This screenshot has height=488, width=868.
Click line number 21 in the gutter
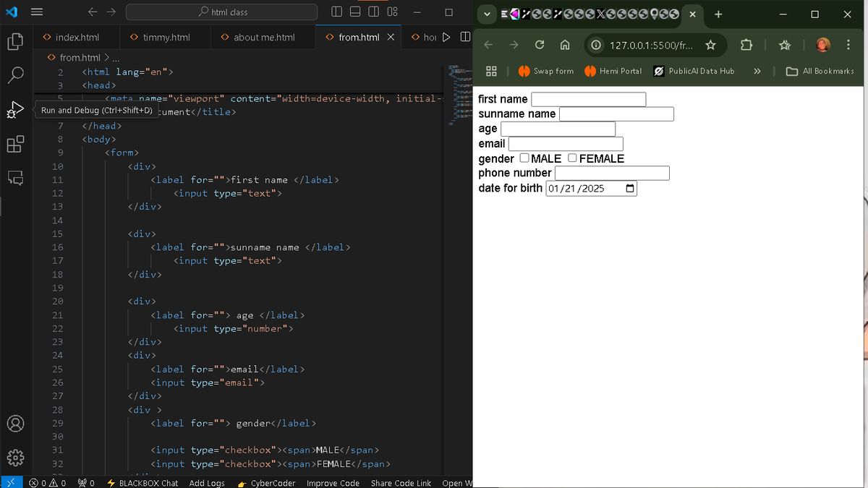(57, 315)
